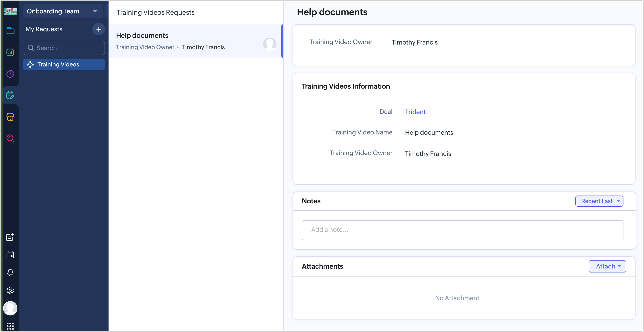The height and width of the screenshot is (332, 644).
Task: Open the calendar icon in bottom rail
Action: pyautogui.click(x=10, y=255)
